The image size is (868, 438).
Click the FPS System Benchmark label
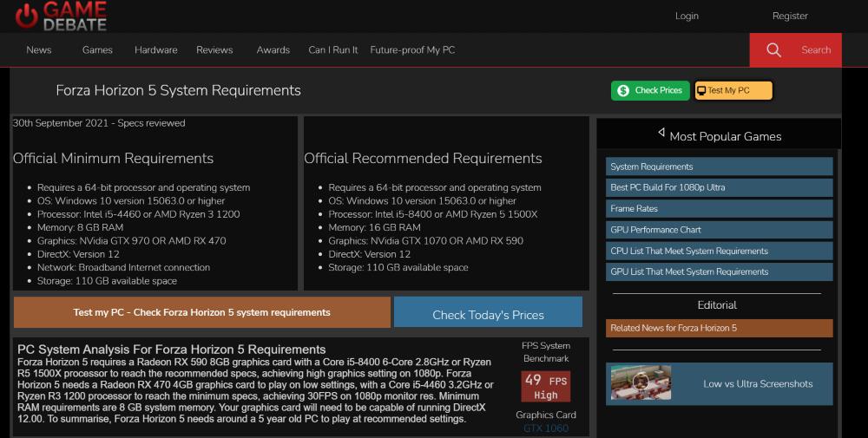[546, 352]
